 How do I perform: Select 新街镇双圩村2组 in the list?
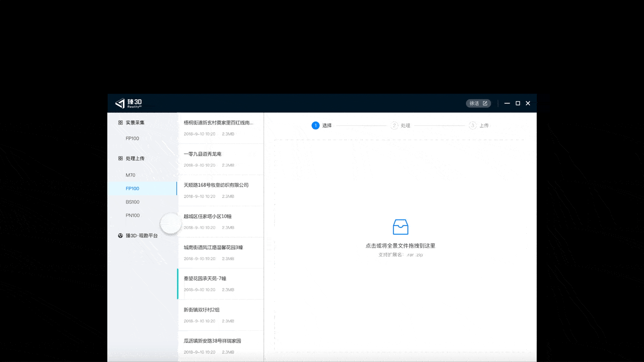221,316
